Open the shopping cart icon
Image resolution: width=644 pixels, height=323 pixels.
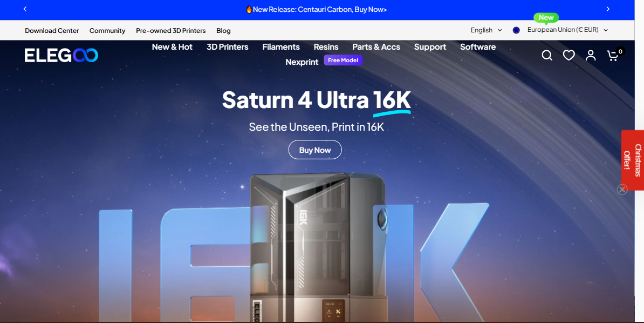612,55
